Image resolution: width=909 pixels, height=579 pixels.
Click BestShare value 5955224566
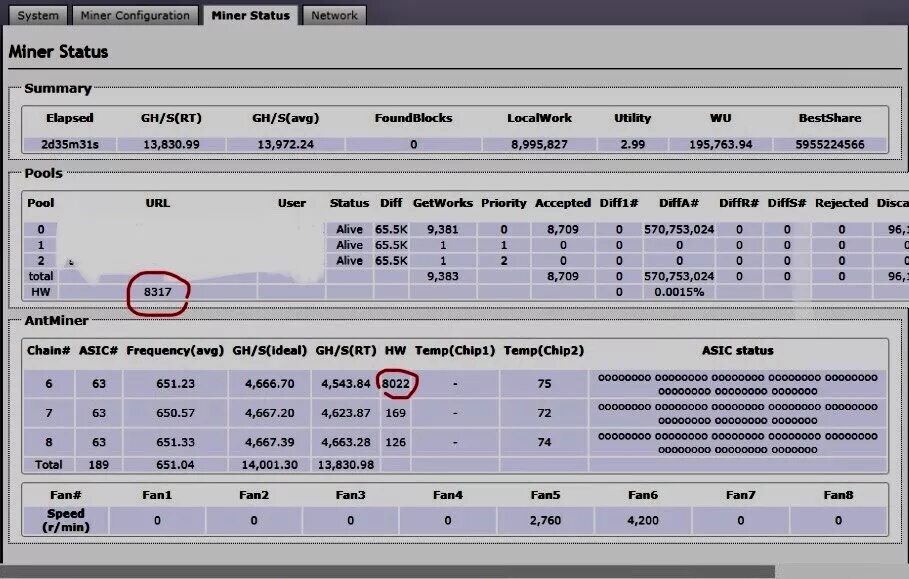coord(830,144)
